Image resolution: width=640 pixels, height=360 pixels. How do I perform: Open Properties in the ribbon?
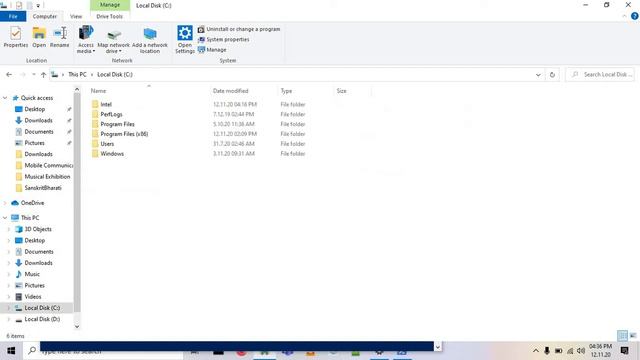point(16,37)
